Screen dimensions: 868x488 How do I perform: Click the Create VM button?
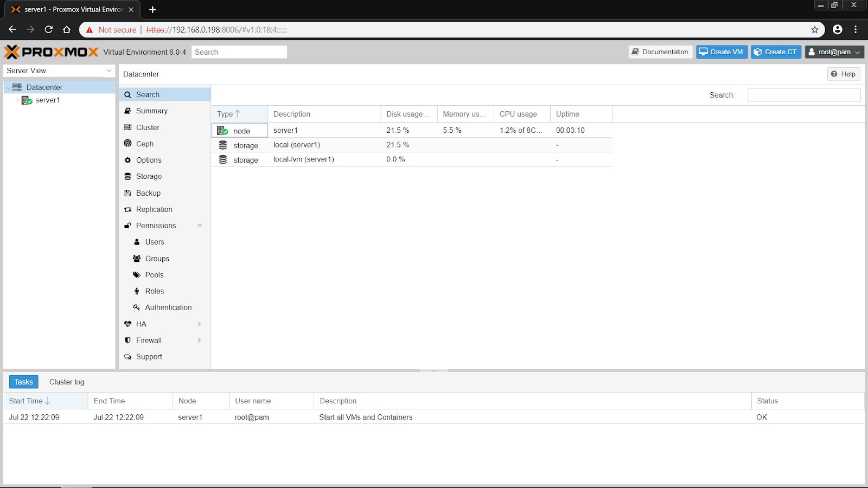pos(722,52)
